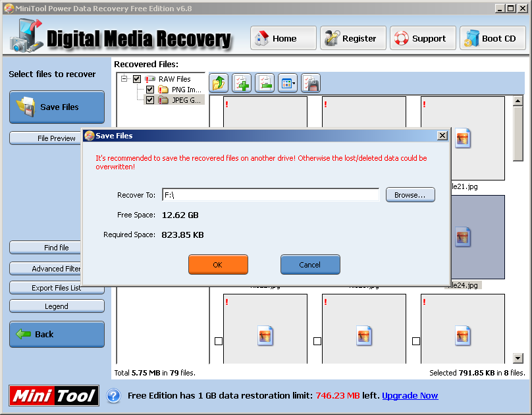Click the file24.jpg image icon
Image resolution: width=532 pixels, height=415 pixels.
(463, 237)
